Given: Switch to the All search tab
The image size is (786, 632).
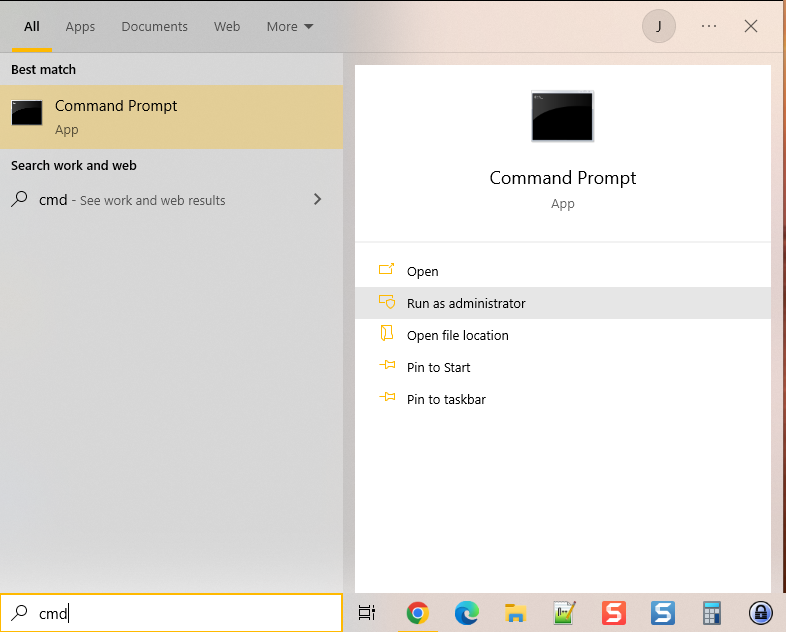Looking at the screenshot, I should point(32,27).
